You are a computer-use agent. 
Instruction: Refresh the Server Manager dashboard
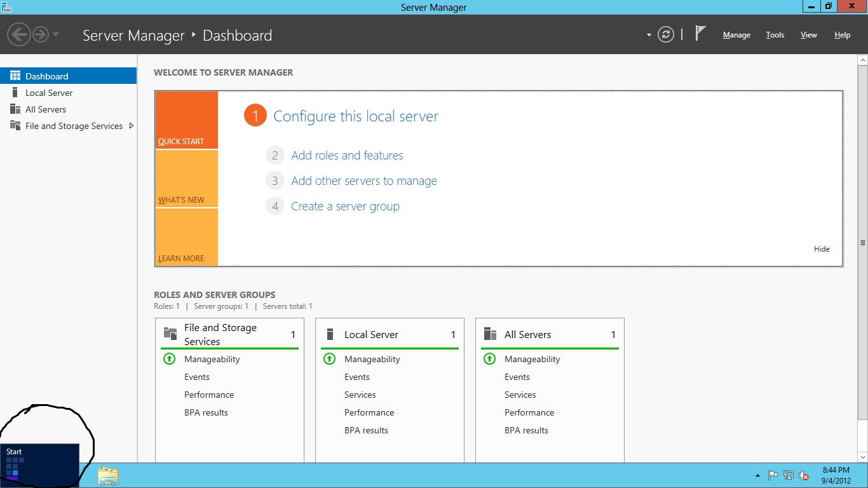[665, 35]
